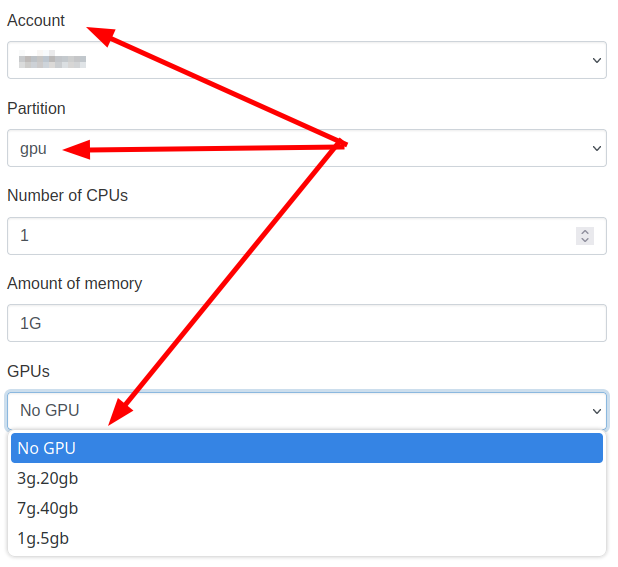Click the chevron arrow on the Partition dropdown
Screen dimensions: 618x567
point(597,148)
